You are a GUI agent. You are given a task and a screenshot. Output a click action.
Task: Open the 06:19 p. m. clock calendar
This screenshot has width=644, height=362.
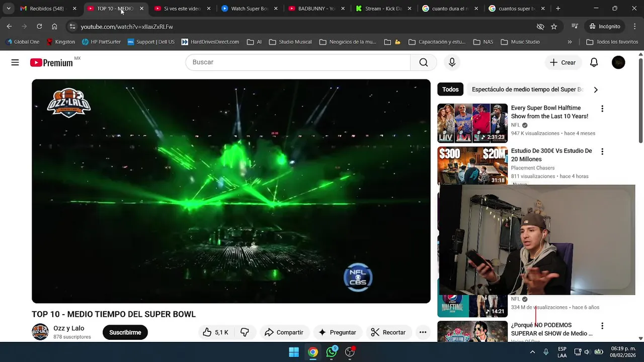coord(623,352)
